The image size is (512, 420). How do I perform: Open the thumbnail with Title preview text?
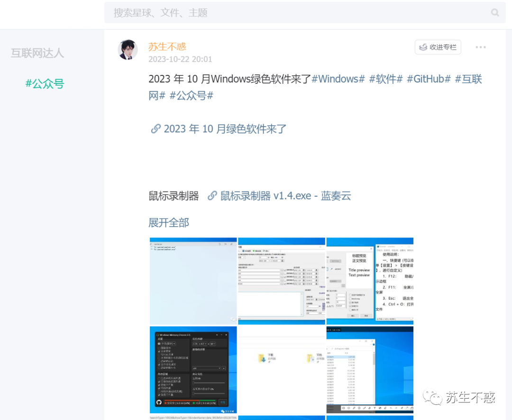370,281
